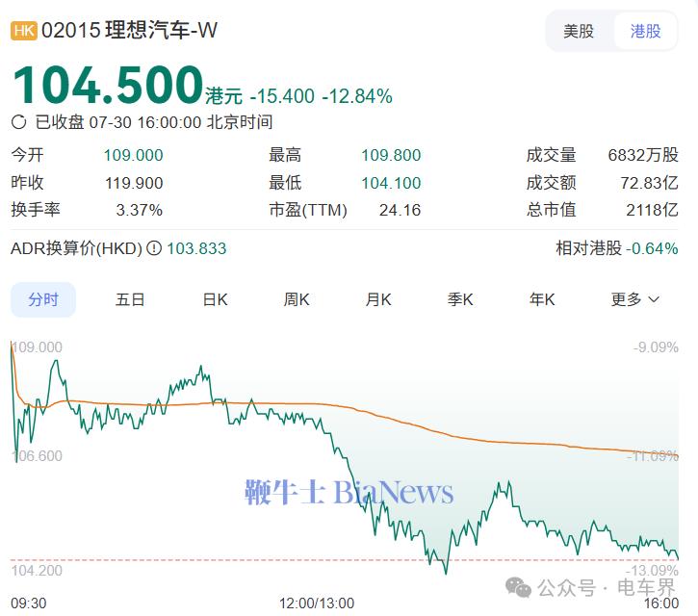
Task: Click the 09:30 chart time label
Action: coord(29,603)
